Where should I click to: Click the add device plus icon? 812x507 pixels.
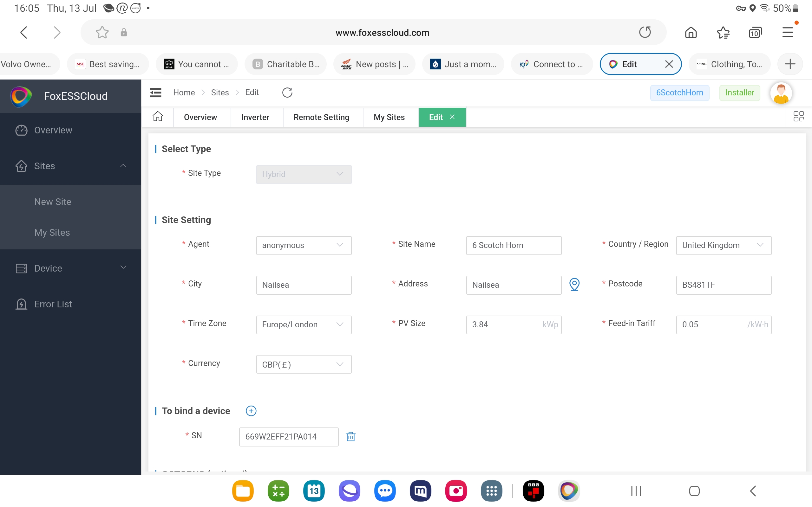pyautogui.click(x=251, y=411)
